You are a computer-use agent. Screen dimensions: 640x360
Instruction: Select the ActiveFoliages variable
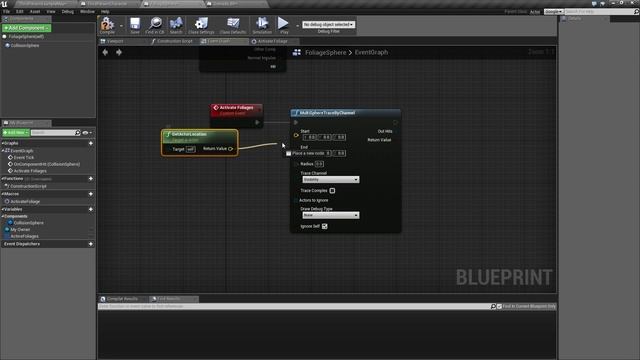tap(24, 236)
